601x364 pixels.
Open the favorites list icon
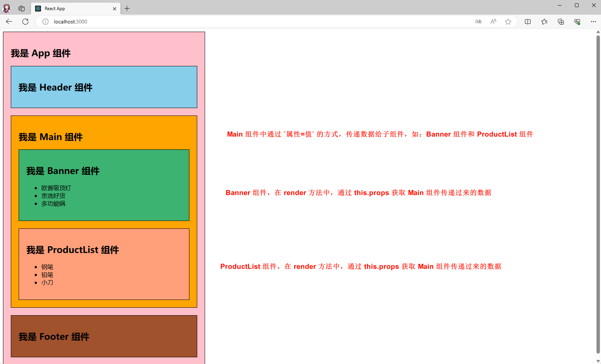pyautogui.click(x=544, y=22)
